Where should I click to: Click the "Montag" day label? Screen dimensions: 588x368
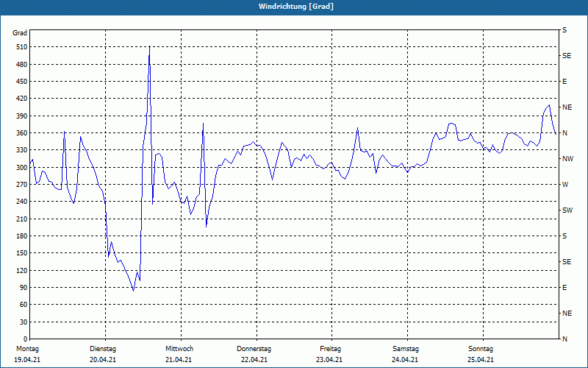pos(28,349)
